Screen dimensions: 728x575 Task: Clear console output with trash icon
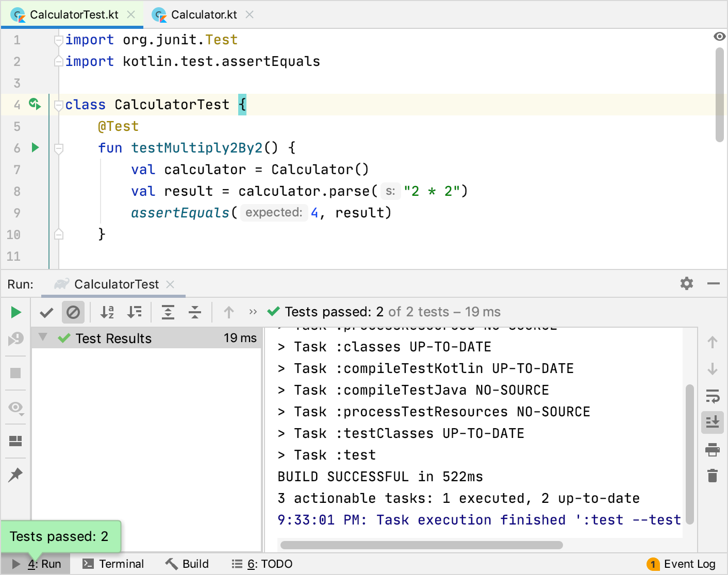click(x=713, y=476)
